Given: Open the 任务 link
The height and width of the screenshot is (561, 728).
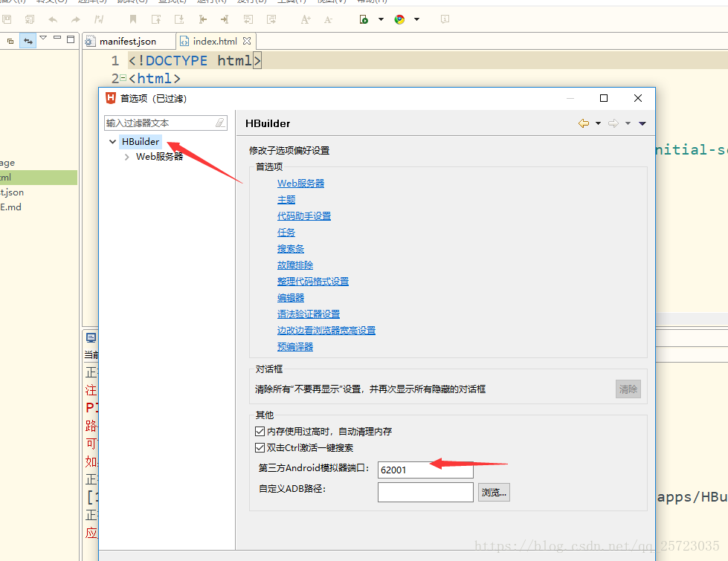Looking at the screenshot, I should [x=286, y=233].
